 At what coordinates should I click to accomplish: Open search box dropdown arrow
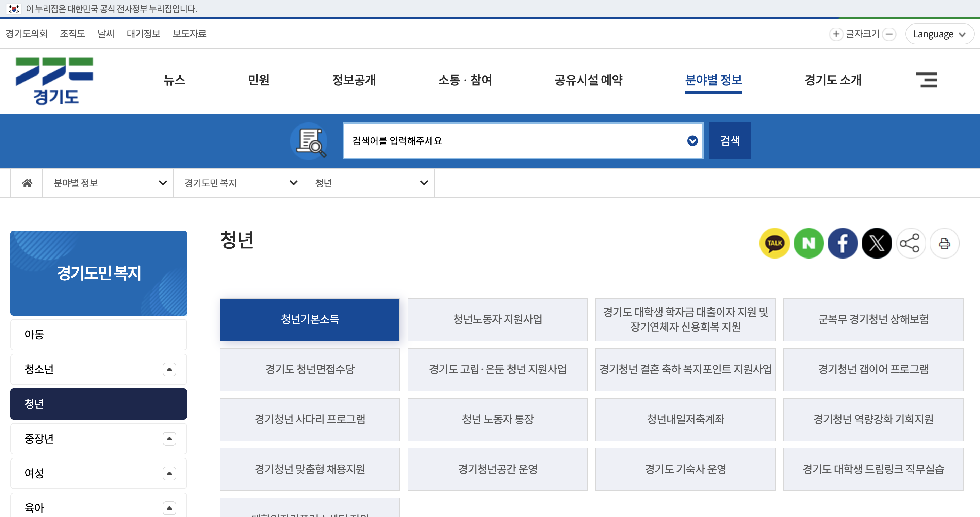[692, 141]
